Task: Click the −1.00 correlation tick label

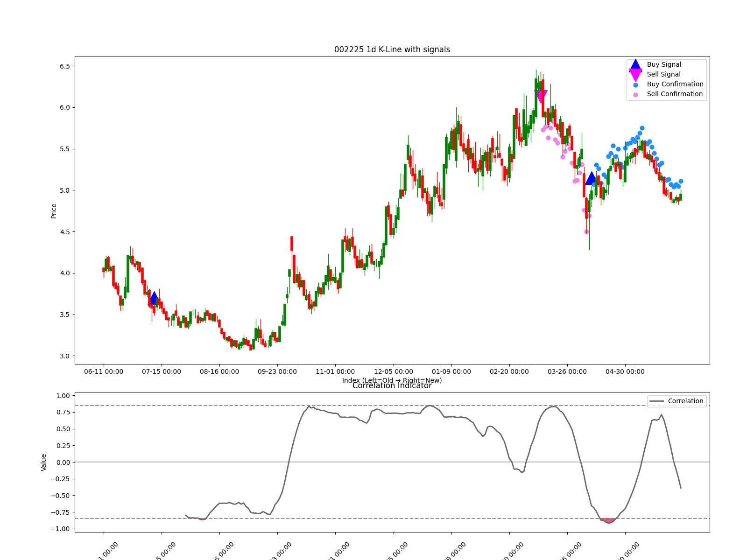Action: [x=61, y=529]
